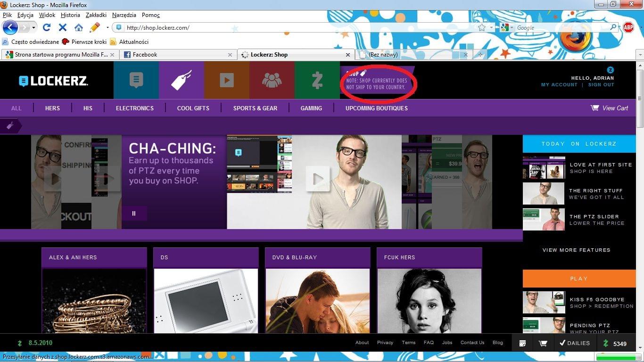The image size is (644, 362).
Task: Open the LOVE AT FIRST SITE thumbnail
Action: pyautogui.click(x=544, y=168)
